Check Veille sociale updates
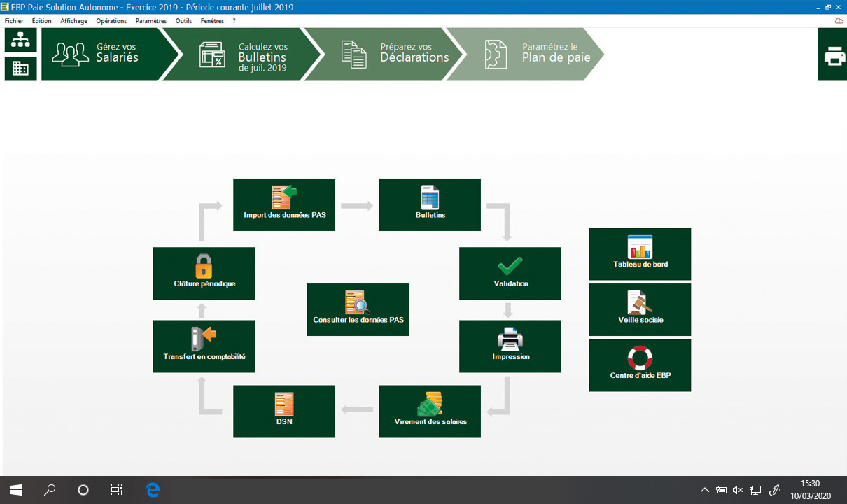 [x=639, y=309]
